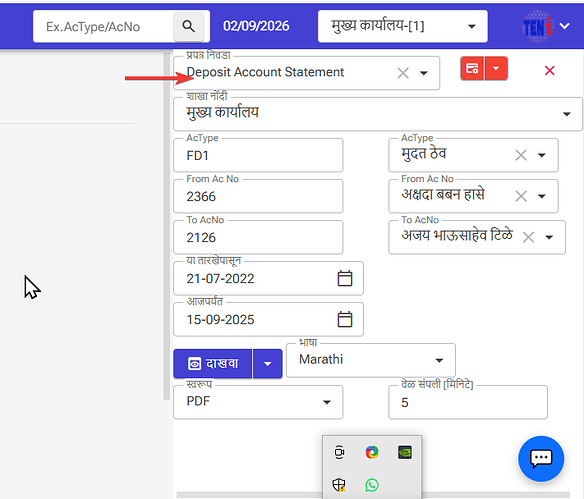Open the user profile menu chevron
Image resolution: width=584 pixels, height=499 pixels.
click(x=565, y=26)
